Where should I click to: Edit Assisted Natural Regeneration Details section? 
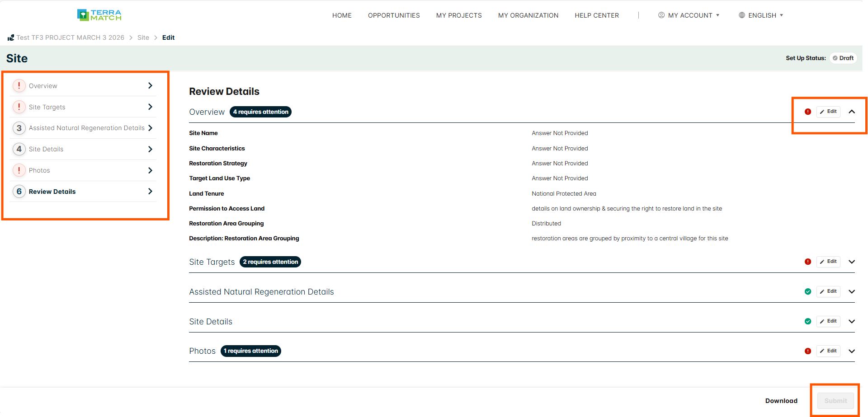pyautogui.click(x=828, y=291)
